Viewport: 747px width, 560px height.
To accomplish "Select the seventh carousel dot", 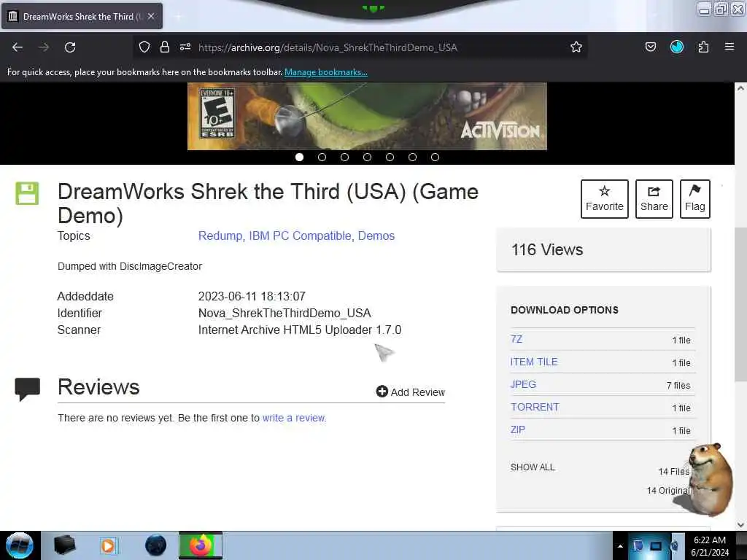I will point(435,157).
